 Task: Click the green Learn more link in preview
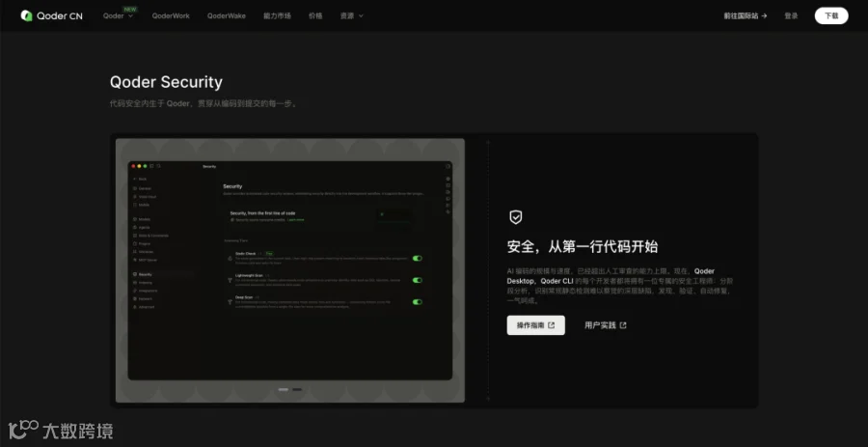(x=296, y=220)
